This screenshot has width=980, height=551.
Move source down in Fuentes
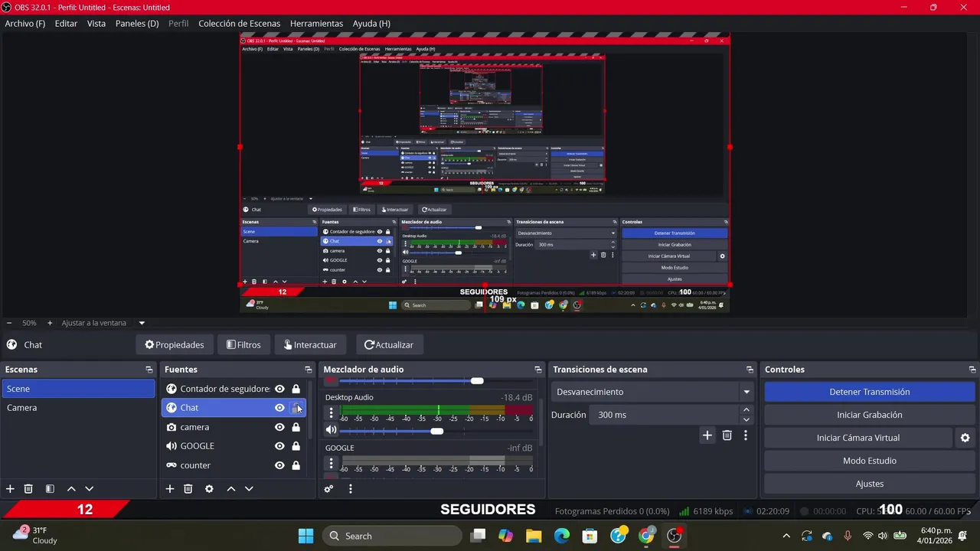coord(249,489)
